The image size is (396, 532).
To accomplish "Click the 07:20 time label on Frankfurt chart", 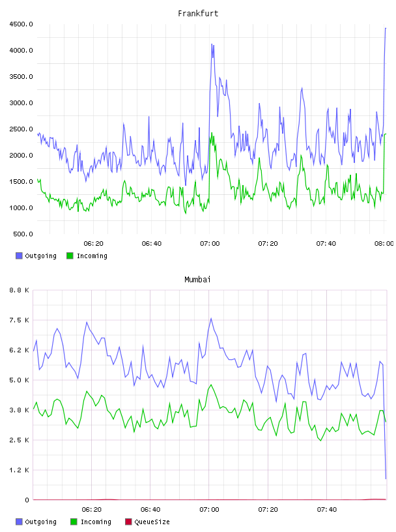I will [268, 244].
